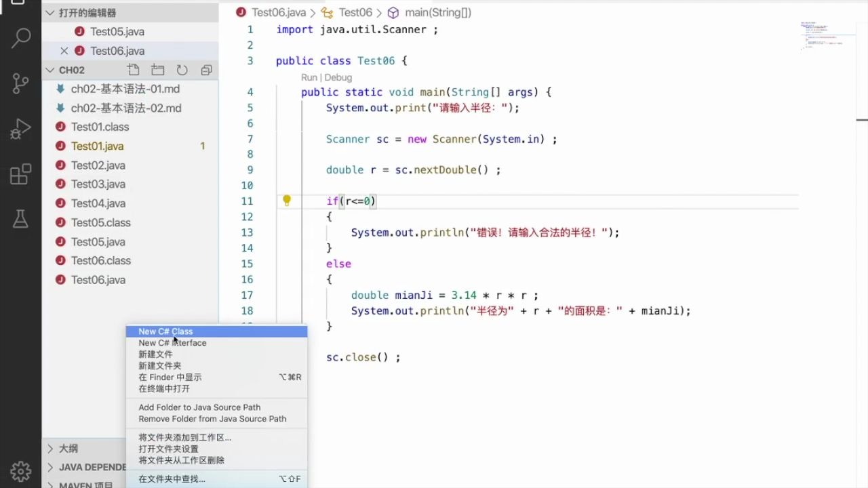Close Test06.java in open editors list
Screen dimensions: 868x488
[x=64, y=51]
